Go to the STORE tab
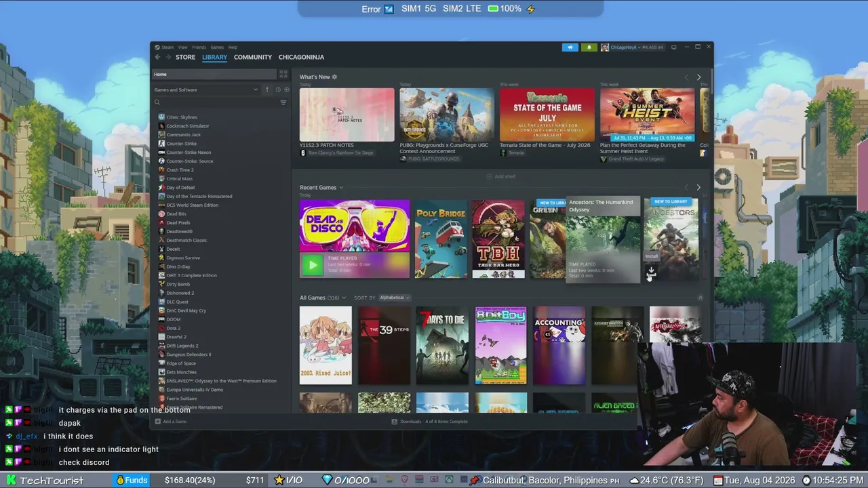Screen dimensions: 868x488 pos(185,57)
